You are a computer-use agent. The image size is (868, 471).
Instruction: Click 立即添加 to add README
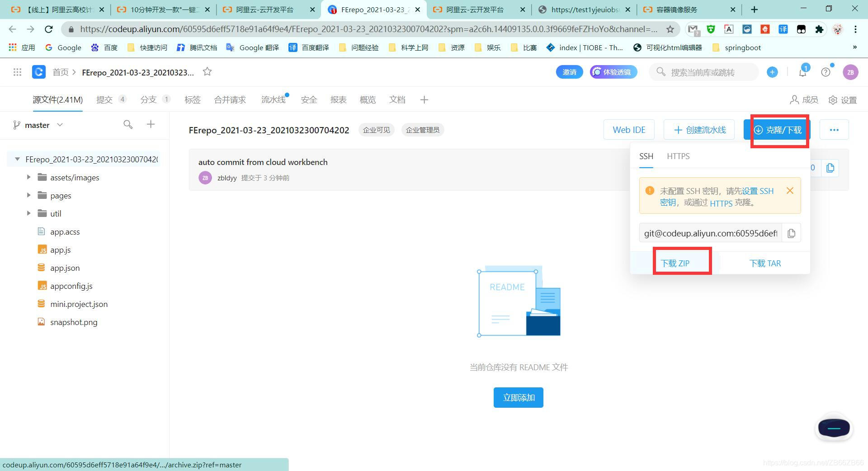coord(519,397)
